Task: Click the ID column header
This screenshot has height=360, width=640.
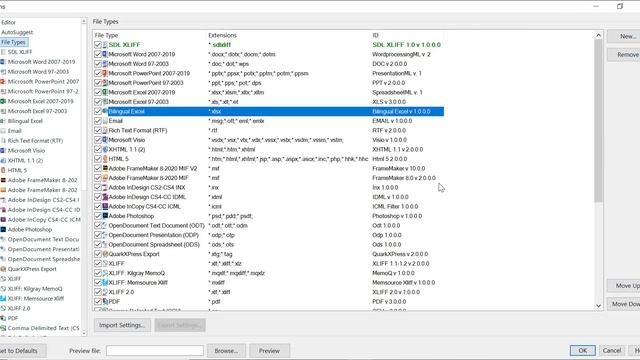Action: coord(375,36)
